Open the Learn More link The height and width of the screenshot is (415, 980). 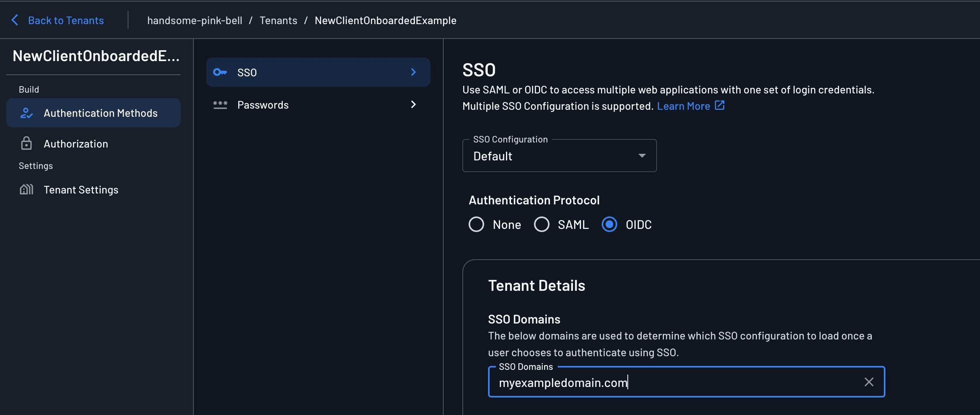pyautogui.click(x=683, y=106)
